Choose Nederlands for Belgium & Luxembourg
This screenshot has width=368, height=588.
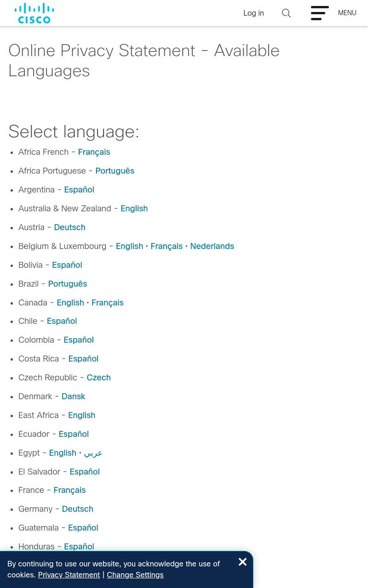tap(212, 247)
